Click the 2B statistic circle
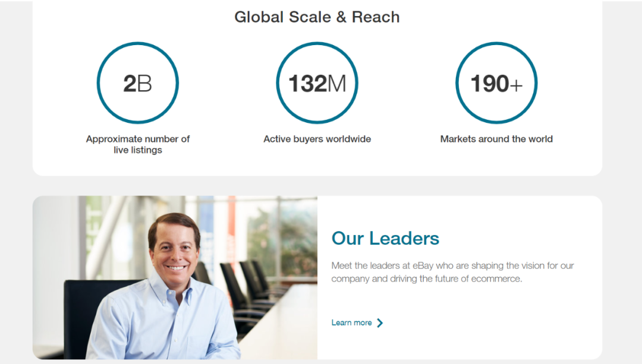Screen dimensions: 642x364 tap(138, 83)
